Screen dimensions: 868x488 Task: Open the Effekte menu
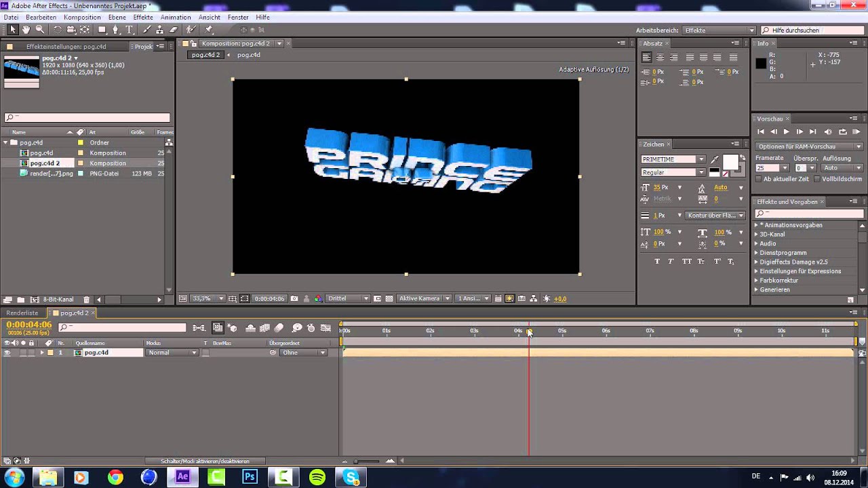click(x=143, y=17)
